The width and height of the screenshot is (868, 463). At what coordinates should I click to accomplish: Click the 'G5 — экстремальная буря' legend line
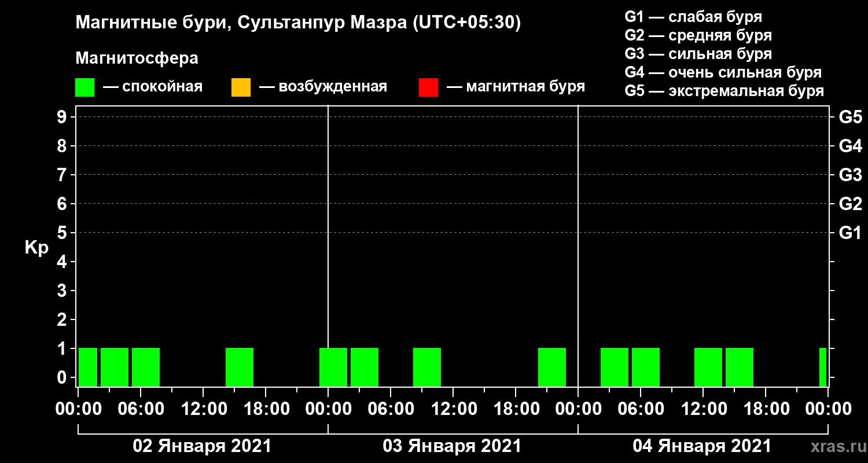(x=724, y=91)
